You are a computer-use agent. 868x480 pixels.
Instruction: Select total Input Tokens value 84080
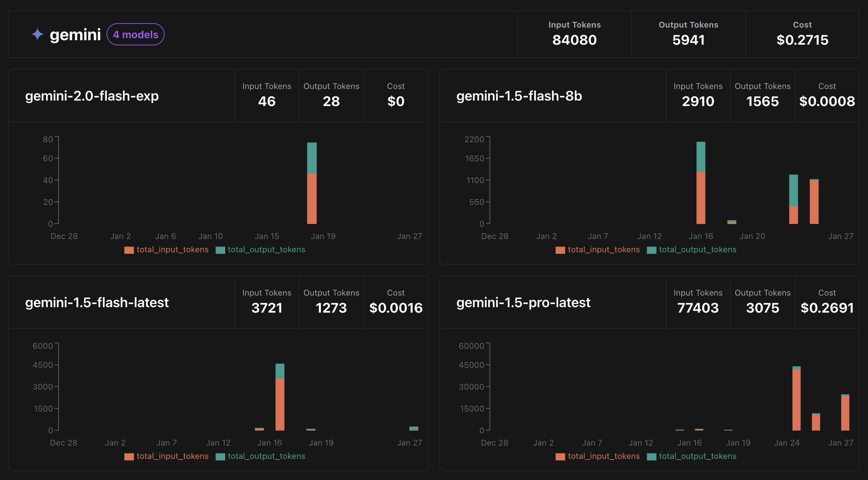[574, 40]
